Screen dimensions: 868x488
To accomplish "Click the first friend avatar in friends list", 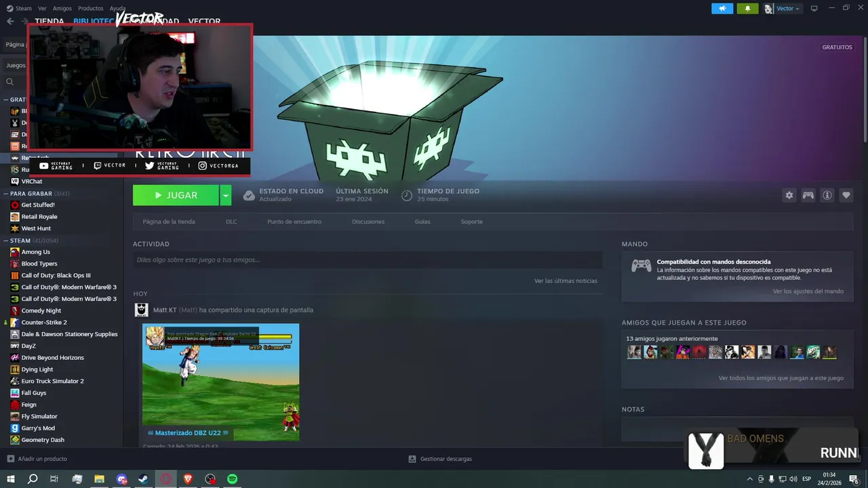I will [x=634, y=352].
